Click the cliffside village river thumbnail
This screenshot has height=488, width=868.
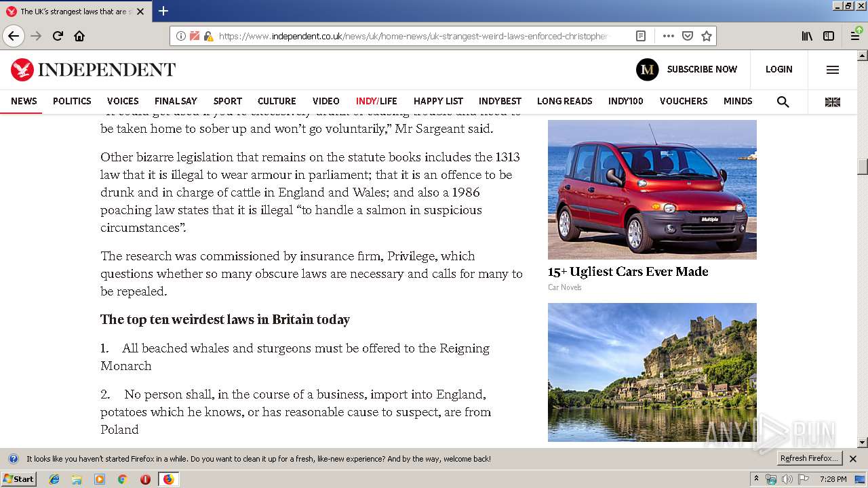click(x=652, y=372)
